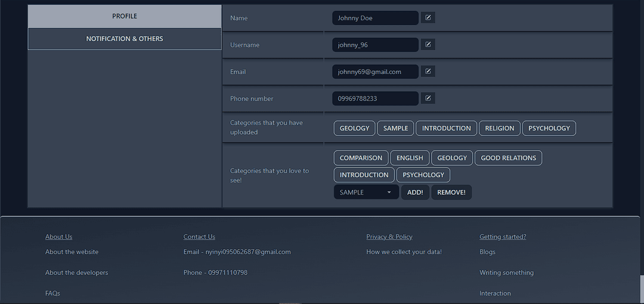
Task: Select the COMPARISON favorite tag
Action: pos(361,158)
